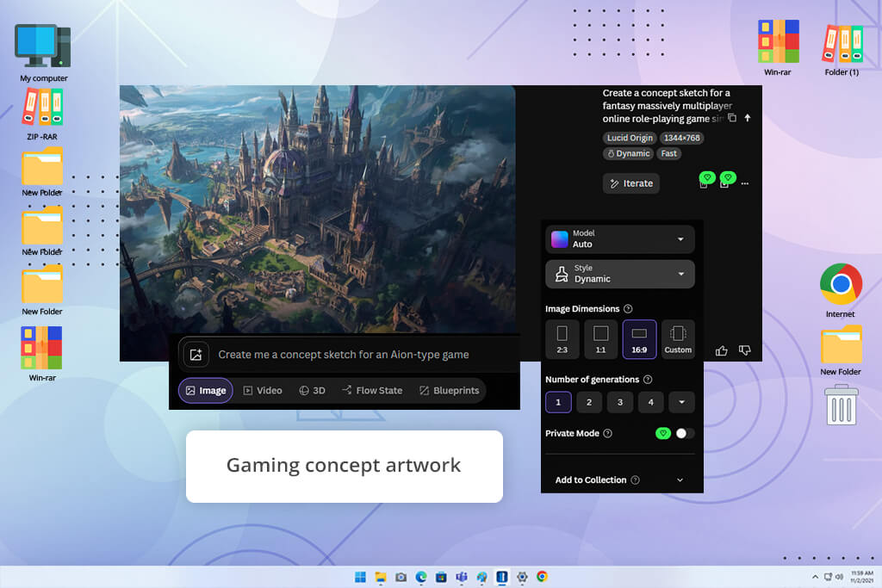Toggle the Private Mode switch
The width and height of the screenshot is (882, 588).
click(685, 433)
